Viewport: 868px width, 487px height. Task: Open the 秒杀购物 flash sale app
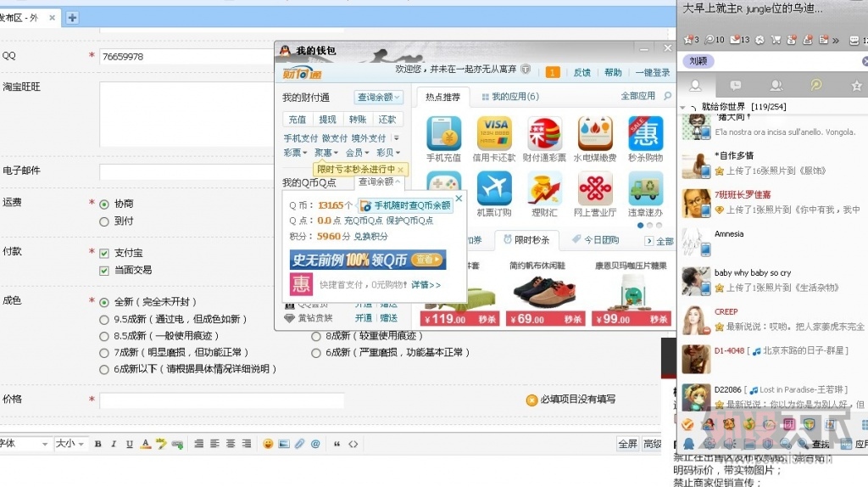pyautogui.click(x=645, y=133)
